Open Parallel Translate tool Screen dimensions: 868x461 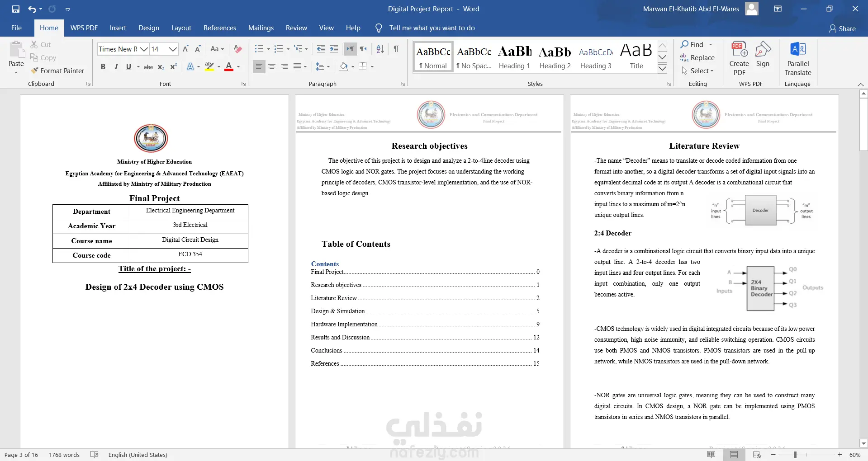[798, 58]
